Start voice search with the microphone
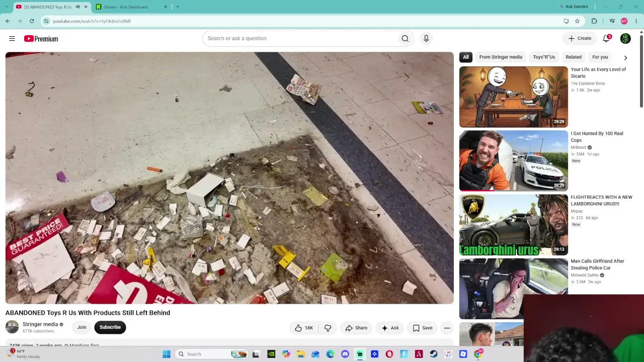This screenshot has width=644, height=362. pos(426,38)
